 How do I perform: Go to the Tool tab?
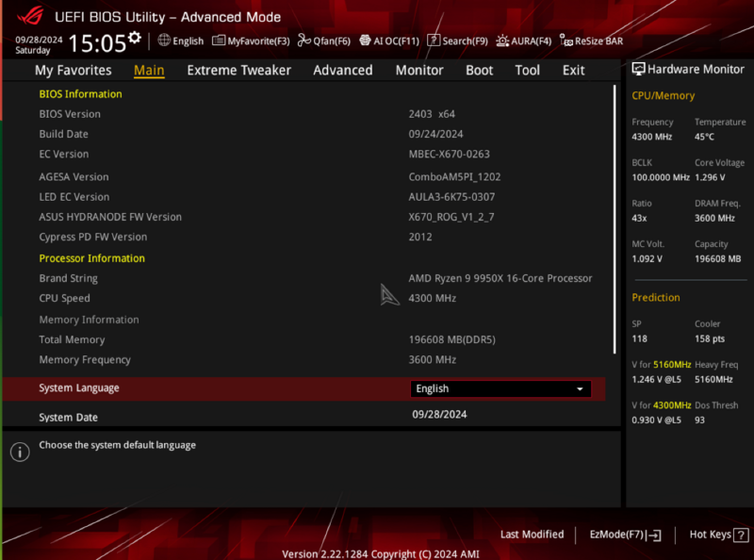coord(528,71)
